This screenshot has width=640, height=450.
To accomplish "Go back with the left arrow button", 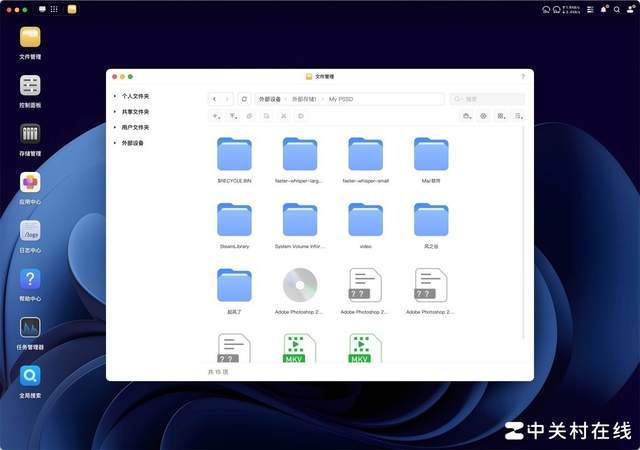I will (215, 99).
